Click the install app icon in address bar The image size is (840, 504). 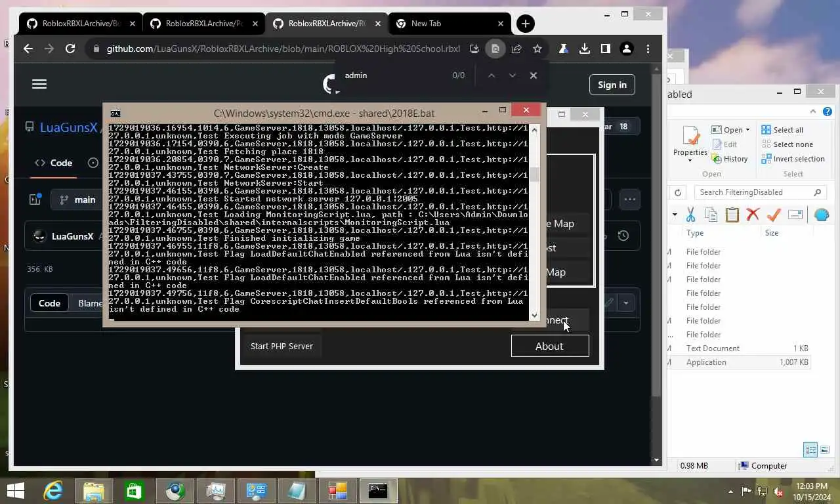[x=474, y=49]
